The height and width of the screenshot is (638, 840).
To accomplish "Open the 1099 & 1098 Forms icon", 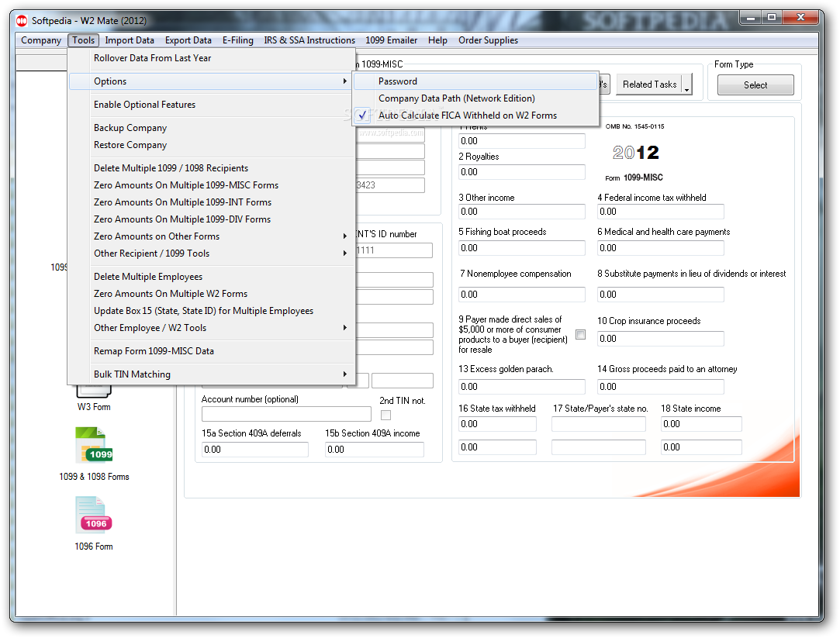I will click(x=94, y=445).
